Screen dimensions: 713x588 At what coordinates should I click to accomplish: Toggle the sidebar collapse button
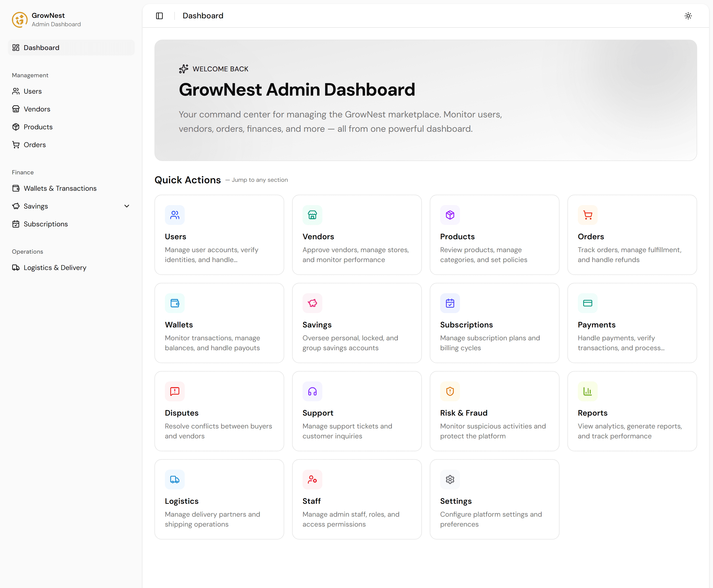159,16
